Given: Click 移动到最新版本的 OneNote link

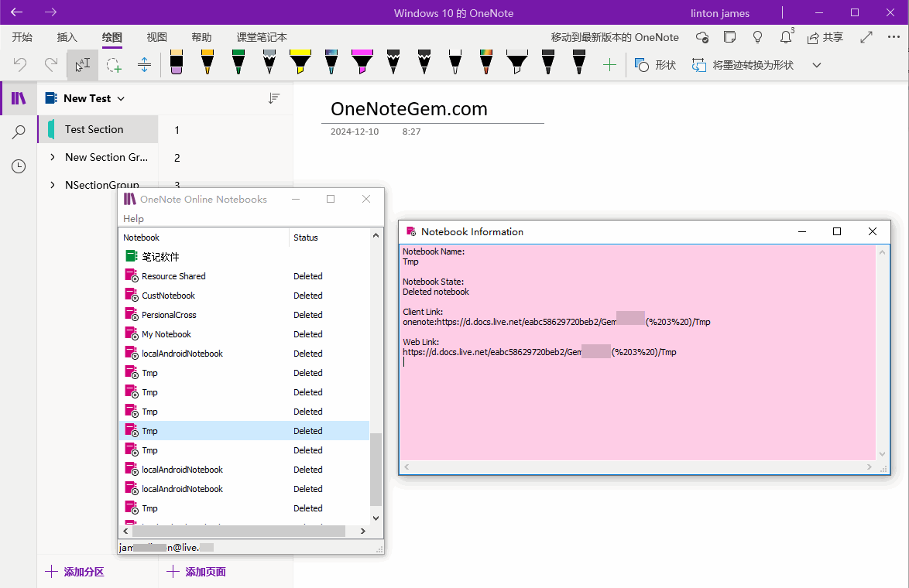Looking at the screenshot, I should pos(615,37).
